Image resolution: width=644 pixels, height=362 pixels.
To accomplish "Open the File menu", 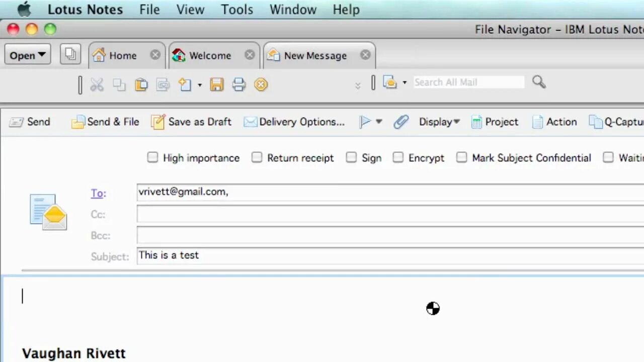I will [149, 9].
